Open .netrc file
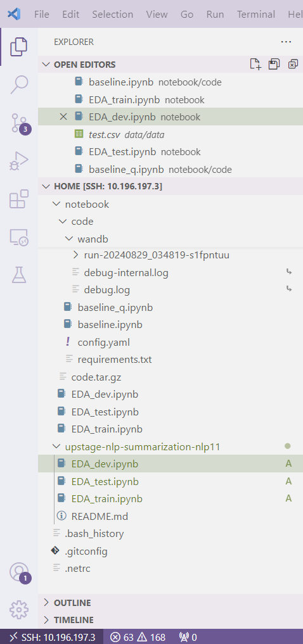The height and width of the screenshot is (644, 303). [171, 569]
